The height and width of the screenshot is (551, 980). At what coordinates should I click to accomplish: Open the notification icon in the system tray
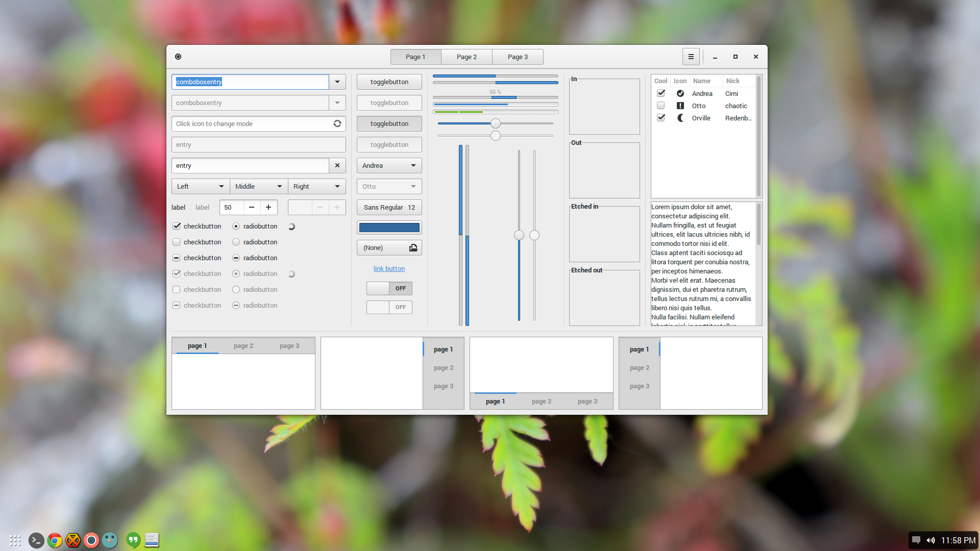coord(916,540)
